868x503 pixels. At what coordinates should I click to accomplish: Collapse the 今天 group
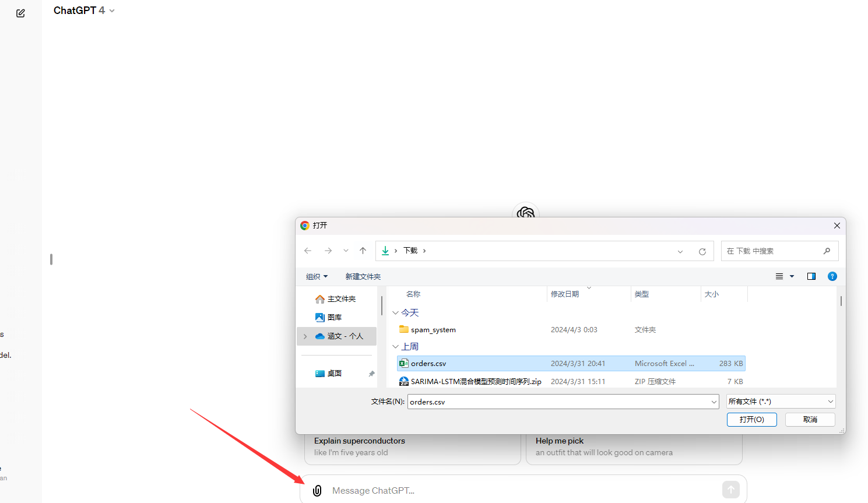(x=395, y=313)
